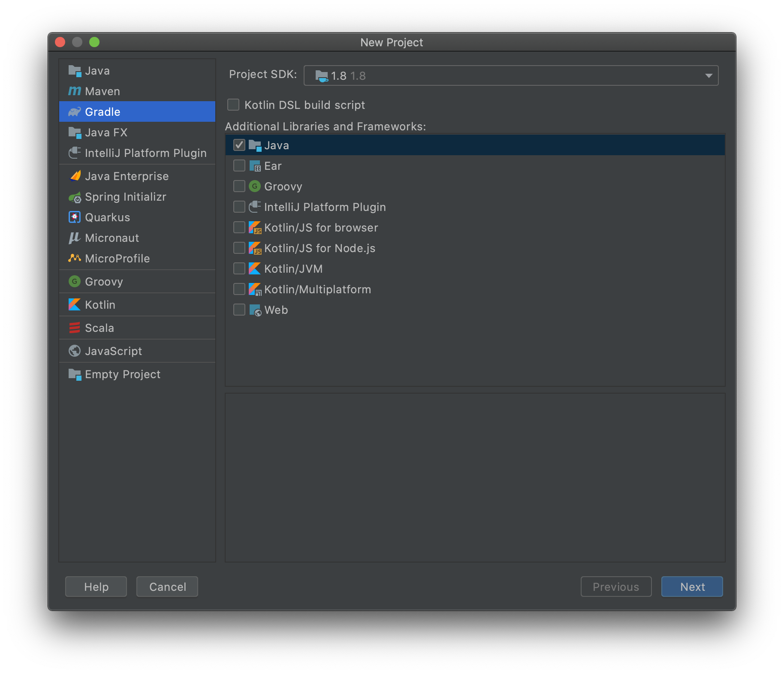Image resolution: width=784 pixels, height=674 pixels.
Task: Click the JavaScript globe icon
Action: [75, 351]
